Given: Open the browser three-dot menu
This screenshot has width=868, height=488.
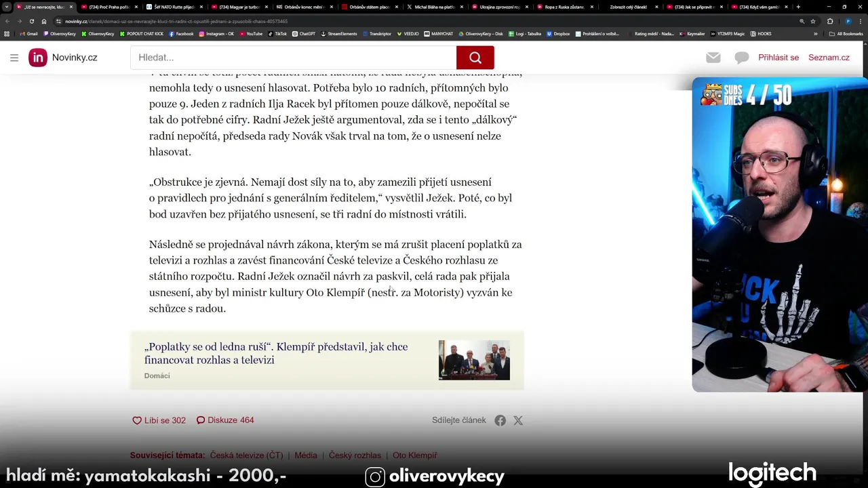Looking at the screenshot, I should click(861, 21).
